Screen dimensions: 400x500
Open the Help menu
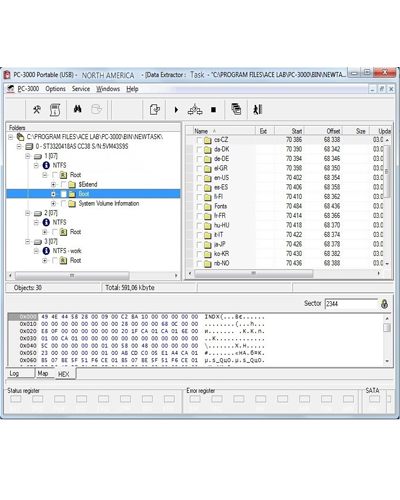click(x=132, y=89)
